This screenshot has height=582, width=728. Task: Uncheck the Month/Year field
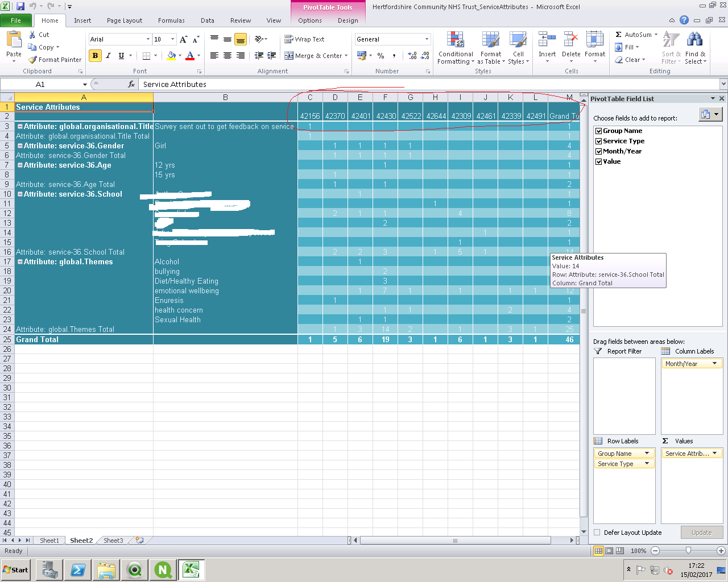pyautogui.click(x=598, y=151)
